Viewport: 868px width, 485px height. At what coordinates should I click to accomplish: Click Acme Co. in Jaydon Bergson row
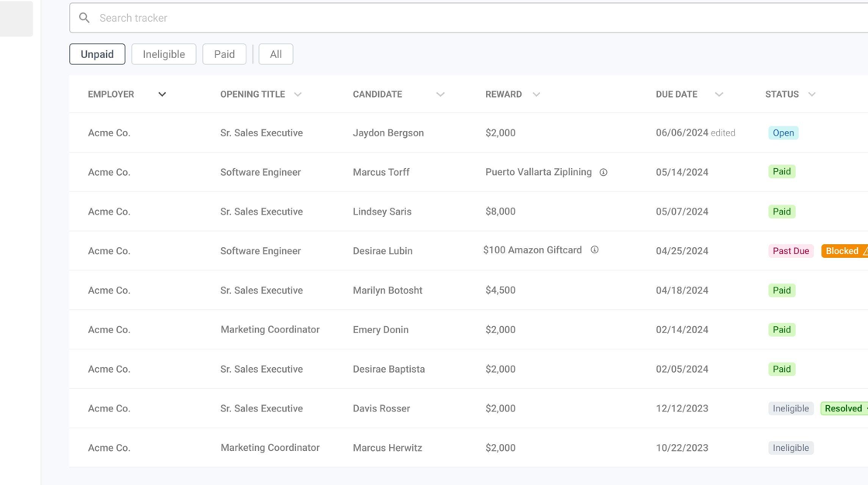(x=109, y=133)
